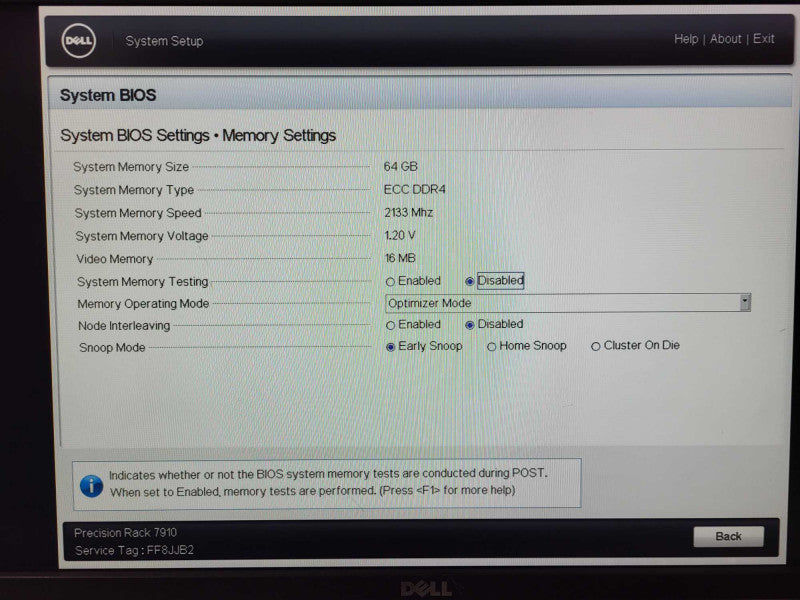Click the Precision Rack 7910 text
The image size is (800, 600).
coord(126,533)
